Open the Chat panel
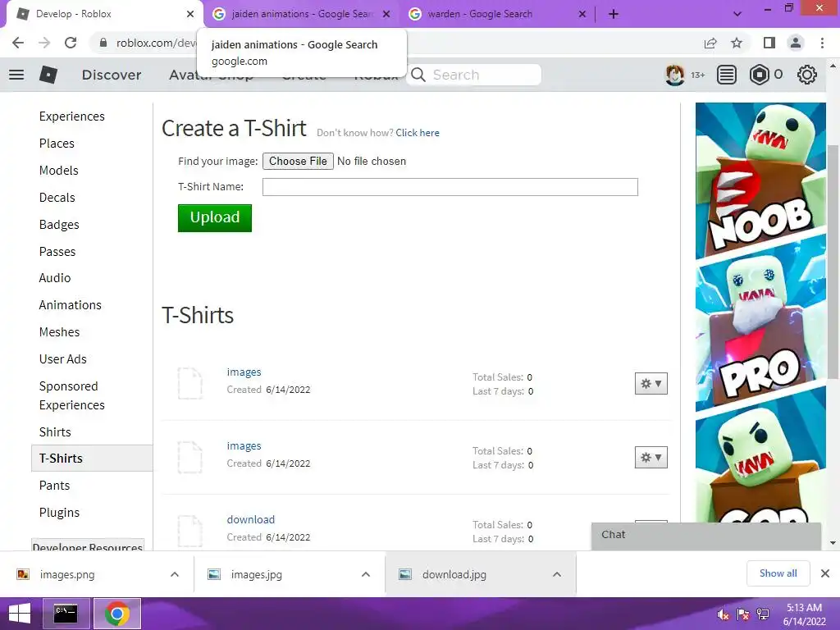The width and height of the screenshot is (840, 630). (x=706, y=535)
